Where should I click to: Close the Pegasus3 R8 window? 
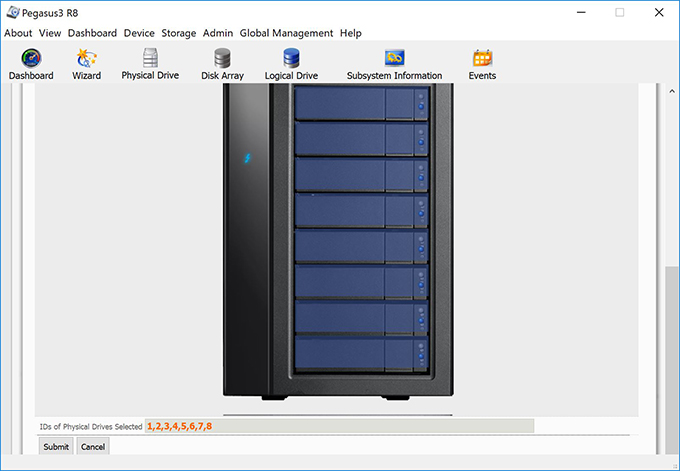tap(659, 13)
